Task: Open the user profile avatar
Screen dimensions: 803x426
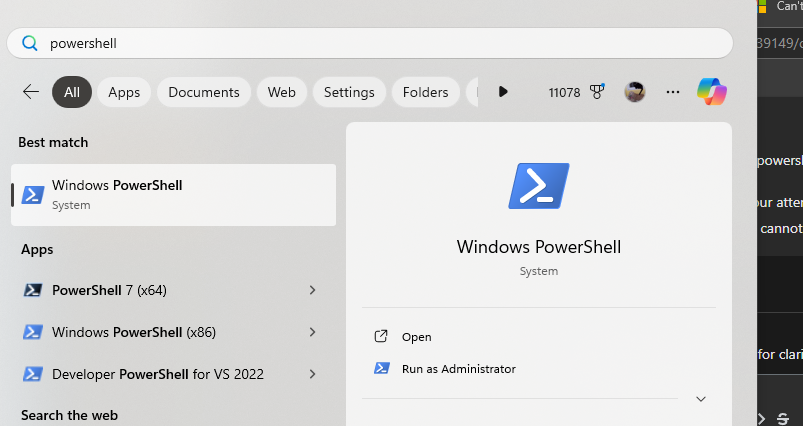Action: click(635, 92)
